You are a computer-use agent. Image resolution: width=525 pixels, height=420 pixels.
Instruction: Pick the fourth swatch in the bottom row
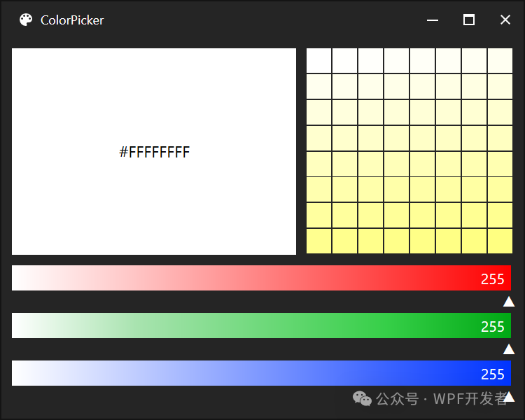pyautogui.click(x=396, y=241)
